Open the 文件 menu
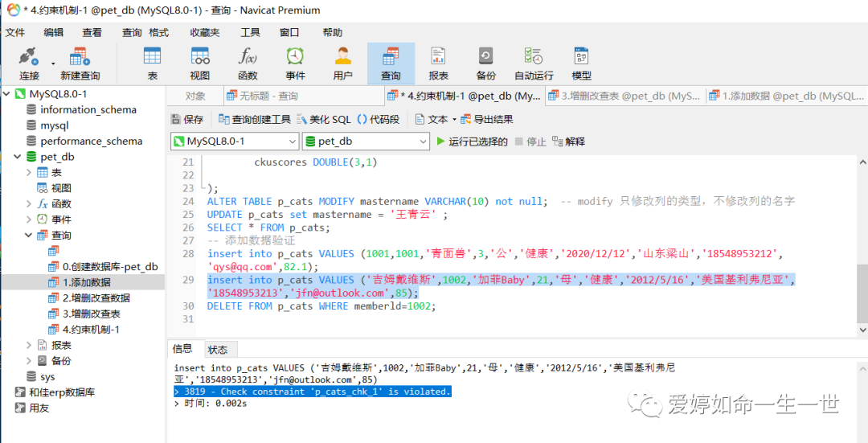The height and width of the screenshot is (443, 868). (x=15, y=33)
